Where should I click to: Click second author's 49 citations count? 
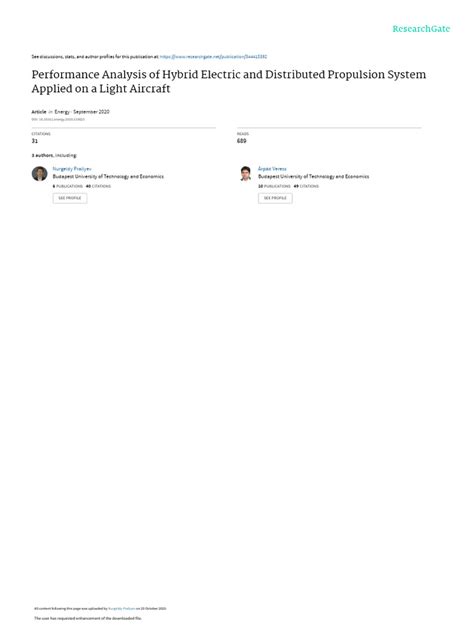pyautogui.click(x=306, y=186)
